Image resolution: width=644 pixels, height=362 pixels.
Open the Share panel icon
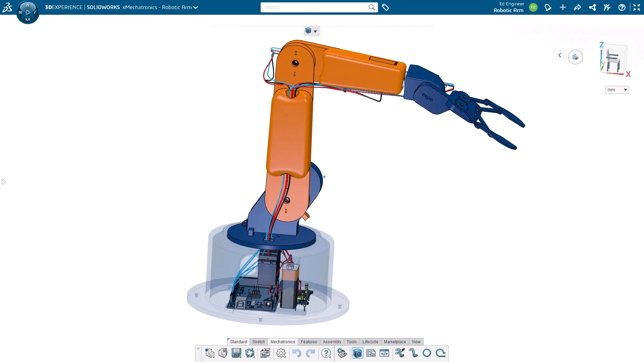pyautogui.click(x=592, y=7)
